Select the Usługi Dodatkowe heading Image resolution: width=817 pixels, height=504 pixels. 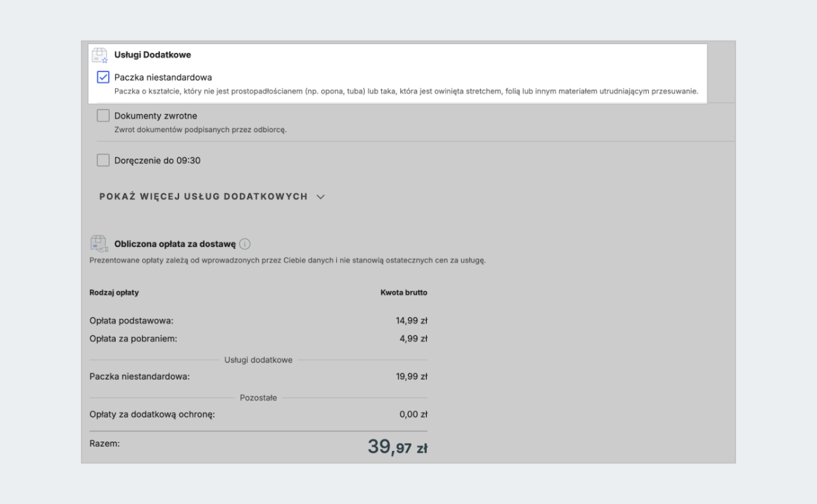pos(153,54)
